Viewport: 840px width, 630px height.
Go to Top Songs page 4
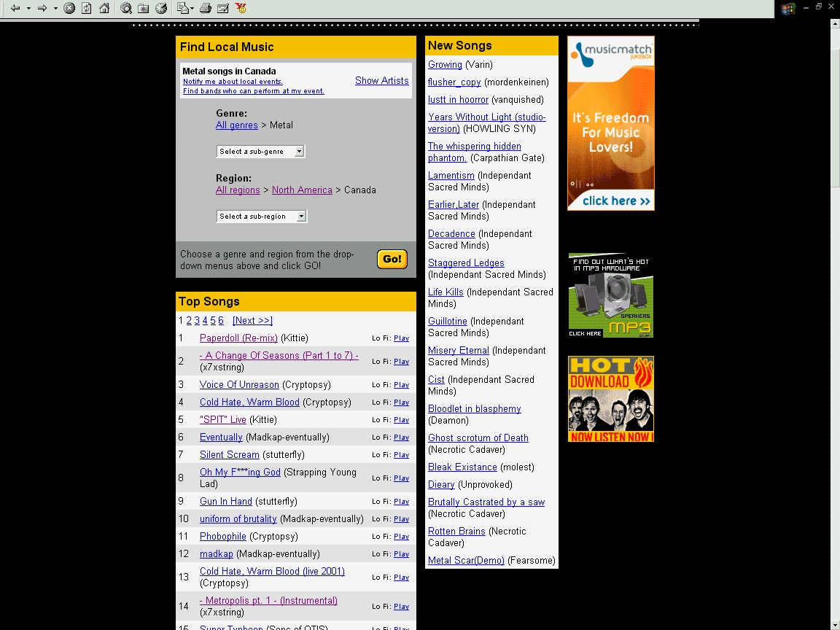205,320
